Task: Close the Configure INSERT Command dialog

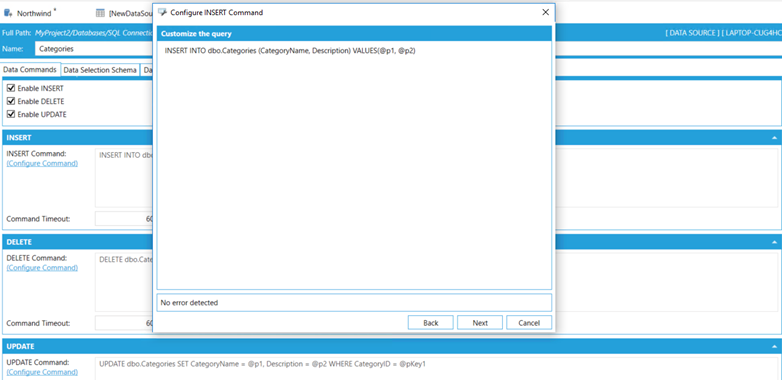Action: click(x=546, y=12)
